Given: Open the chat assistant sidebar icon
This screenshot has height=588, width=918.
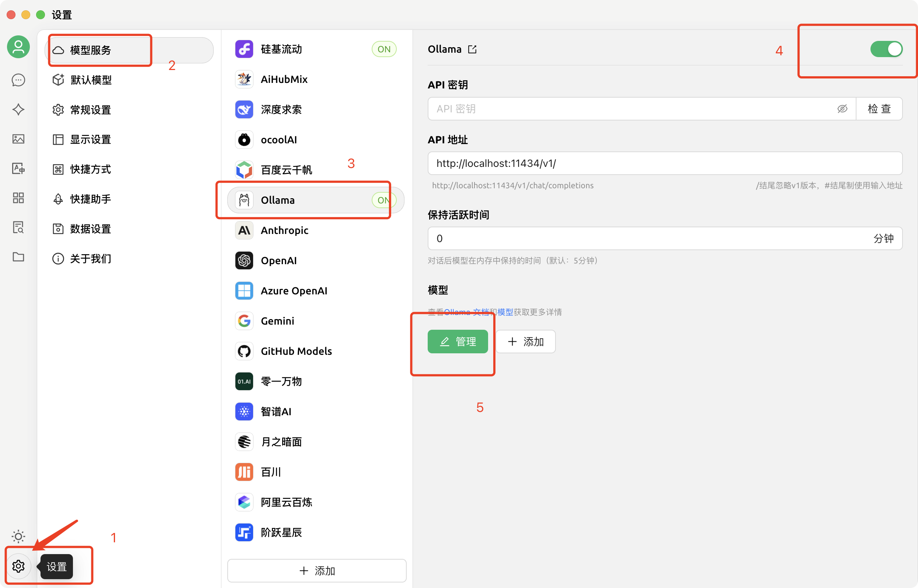Looking at the screenshot, I should pos(18,80).
